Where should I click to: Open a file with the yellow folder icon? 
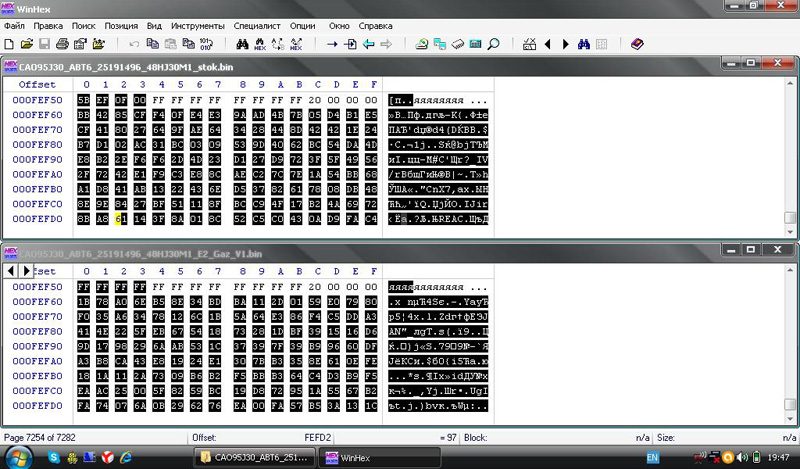27,44
